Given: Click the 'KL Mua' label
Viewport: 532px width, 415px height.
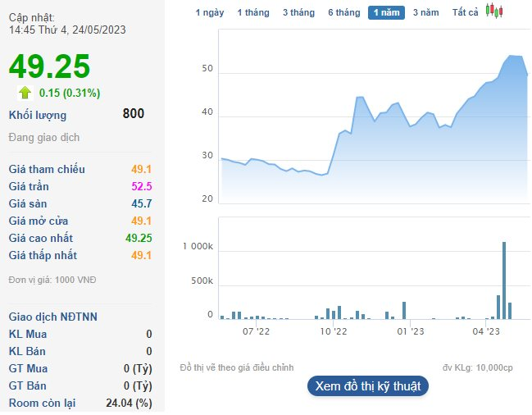Looking at the screenshot, I should coord(28,334).
